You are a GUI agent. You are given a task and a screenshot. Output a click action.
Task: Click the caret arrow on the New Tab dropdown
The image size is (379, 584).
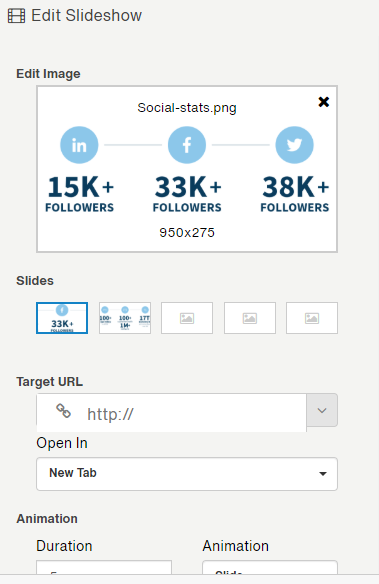click(323, 474)
